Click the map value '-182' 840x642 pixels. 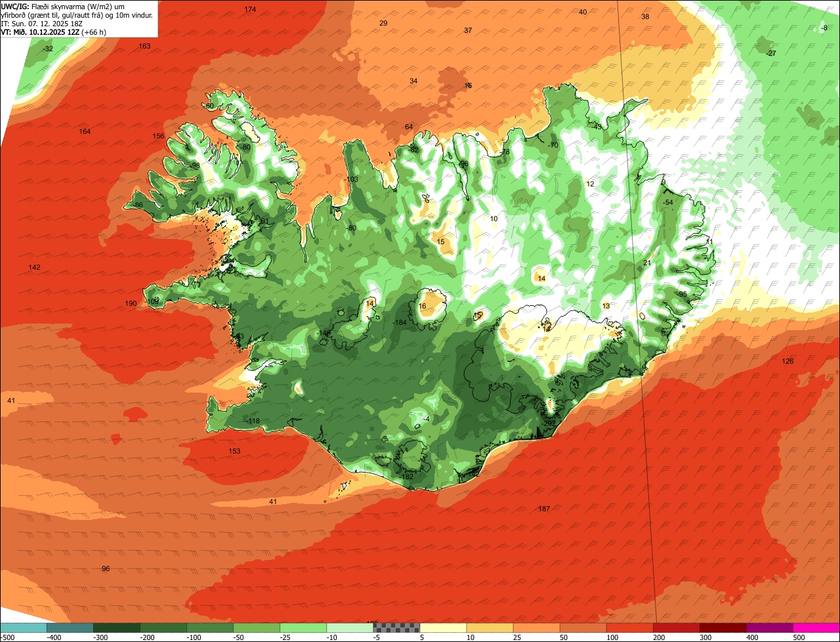(x=406, y=477)
